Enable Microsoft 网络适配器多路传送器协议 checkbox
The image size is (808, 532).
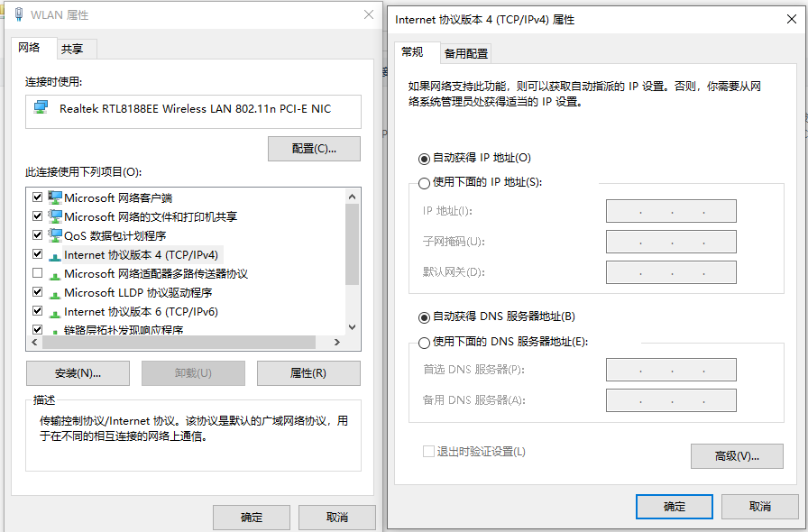pos(37,272)
